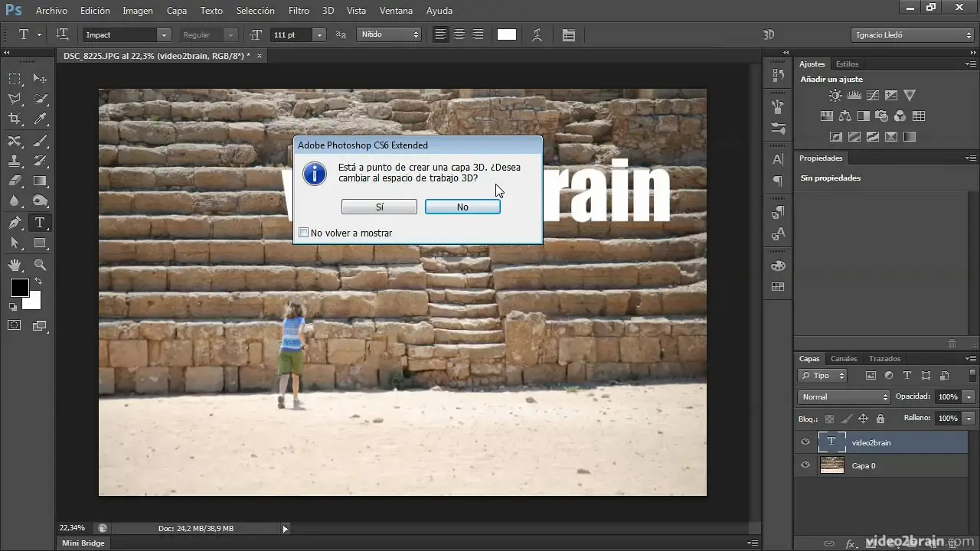Toggle Quick Mask mode
Viewport: 980px width, 551px height.
(15, 325)
